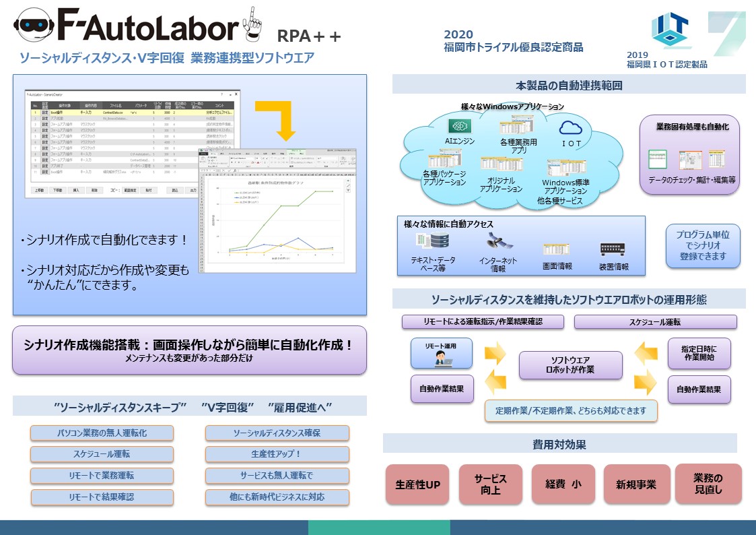Click リモートによる運転指示/作業結果確認 header
This screenshot has height=535, width=756.
(483, 322)
